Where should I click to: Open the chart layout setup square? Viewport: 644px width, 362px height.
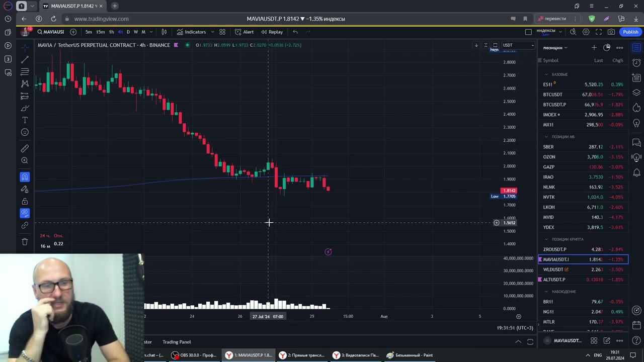point(528,32)
